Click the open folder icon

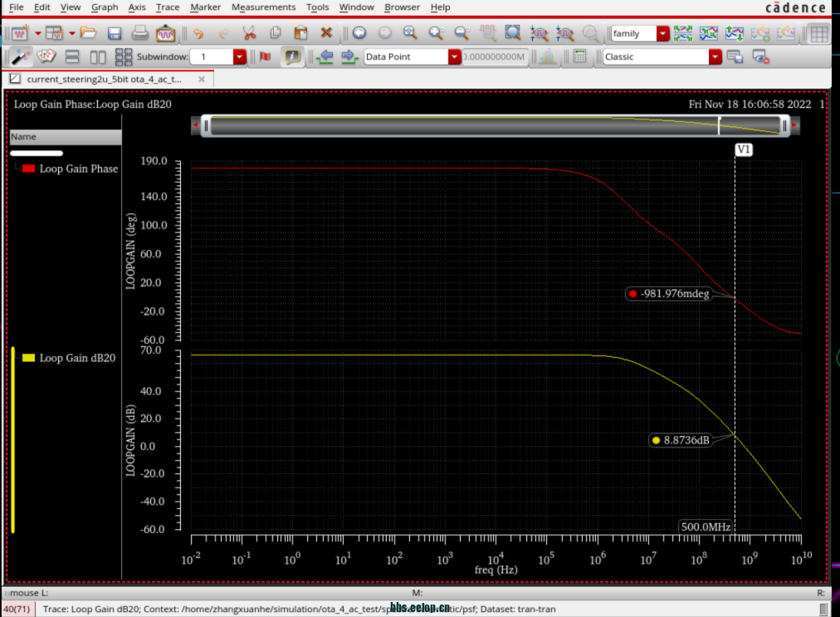[x=88, y=33]
